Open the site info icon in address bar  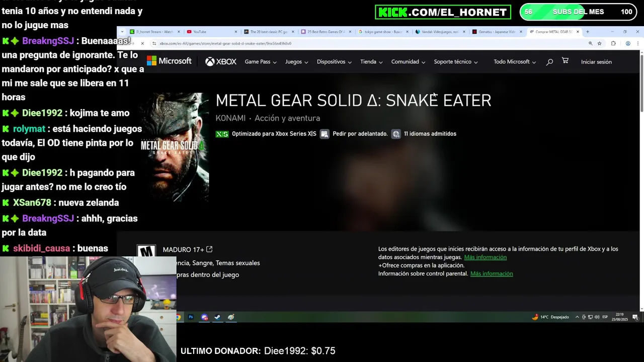(x=154, y=44)
